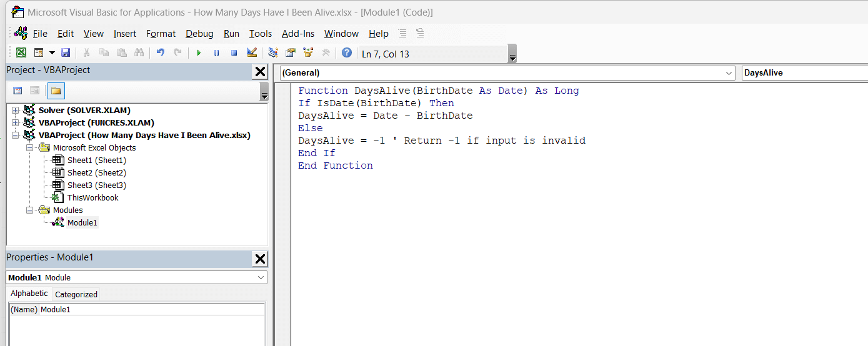Click the (Name) property row label
868x346 pixels.
point(24,310)
